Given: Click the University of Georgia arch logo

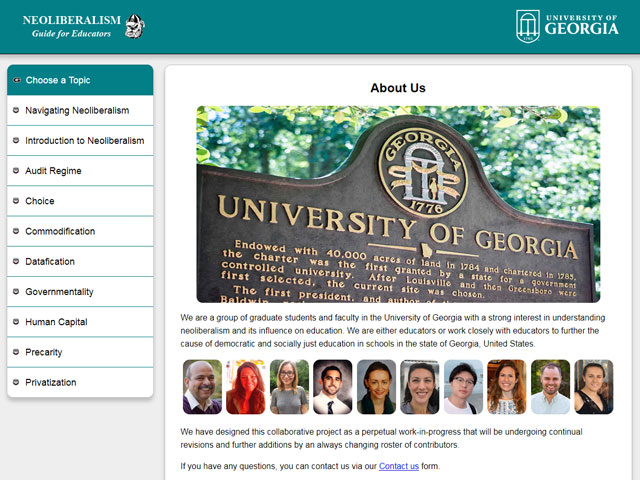Looking at the screenshot, I should (528, 27).
